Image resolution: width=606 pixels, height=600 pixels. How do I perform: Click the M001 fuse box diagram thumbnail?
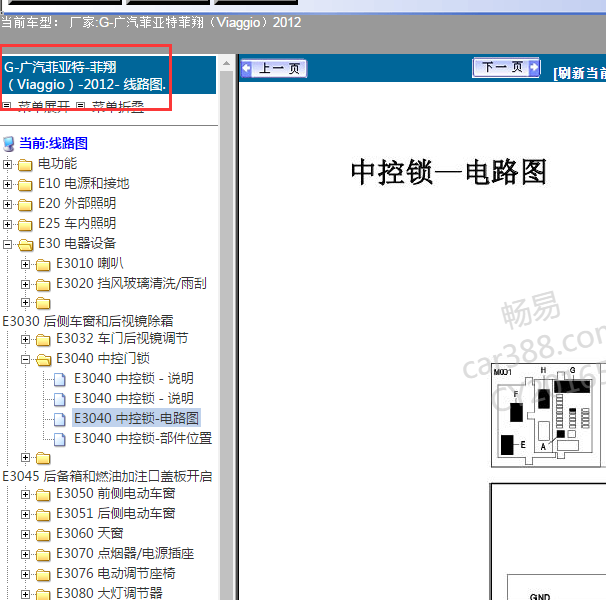546,416
